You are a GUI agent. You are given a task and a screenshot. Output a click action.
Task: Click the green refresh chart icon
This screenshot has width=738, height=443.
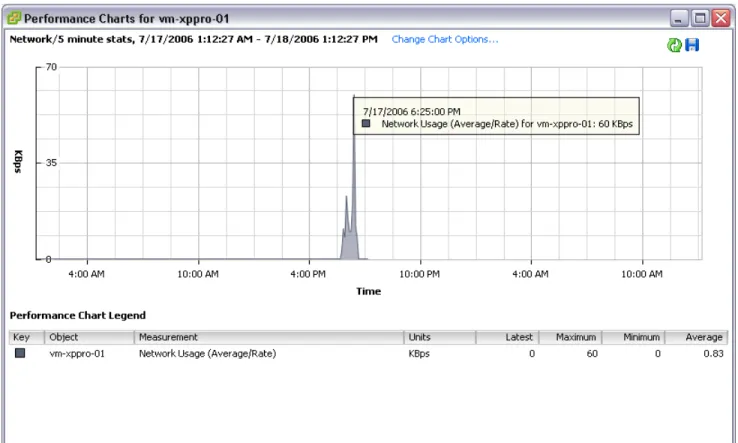coord(674,45)
